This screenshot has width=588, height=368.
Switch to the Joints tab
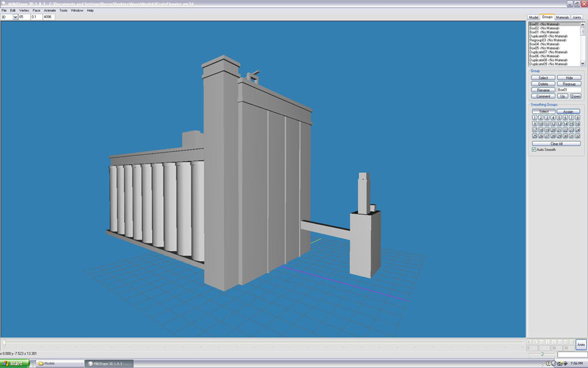(x=577, y=17)
